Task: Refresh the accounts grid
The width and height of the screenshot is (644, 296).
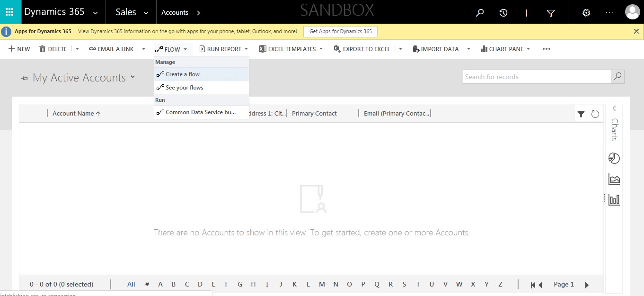Action: tap(595, 114)
